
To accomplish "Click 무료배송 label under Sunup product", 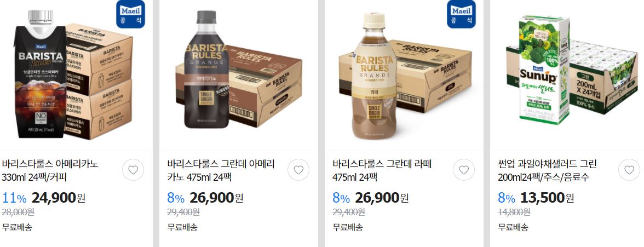I will click(513, 227).
